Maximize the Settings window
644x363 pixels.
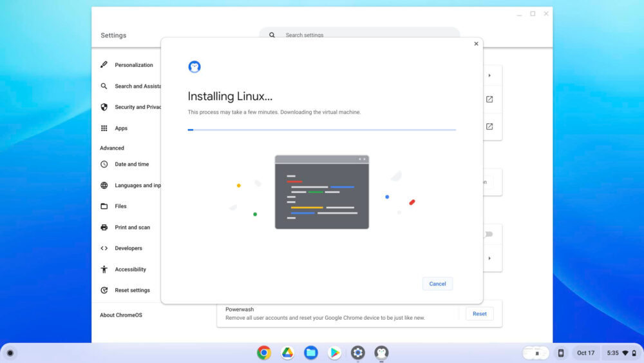[x=533, y=14]
